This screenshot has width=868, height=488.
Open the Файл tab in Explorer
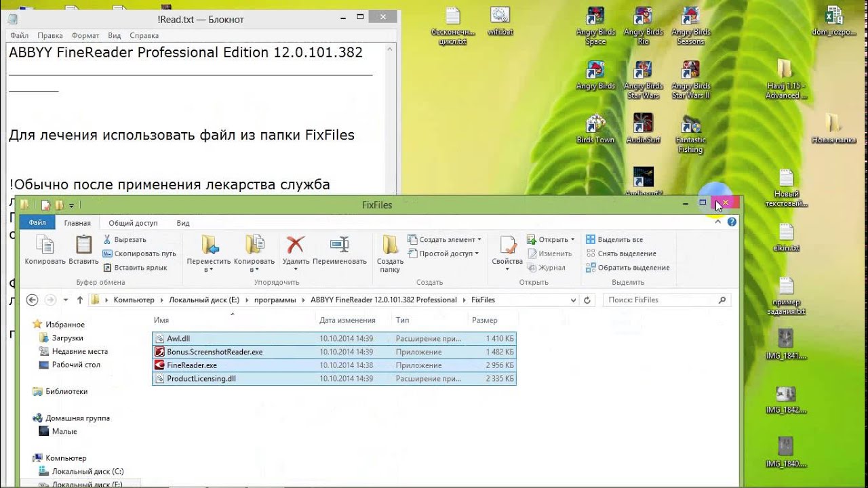pos(37,222)
